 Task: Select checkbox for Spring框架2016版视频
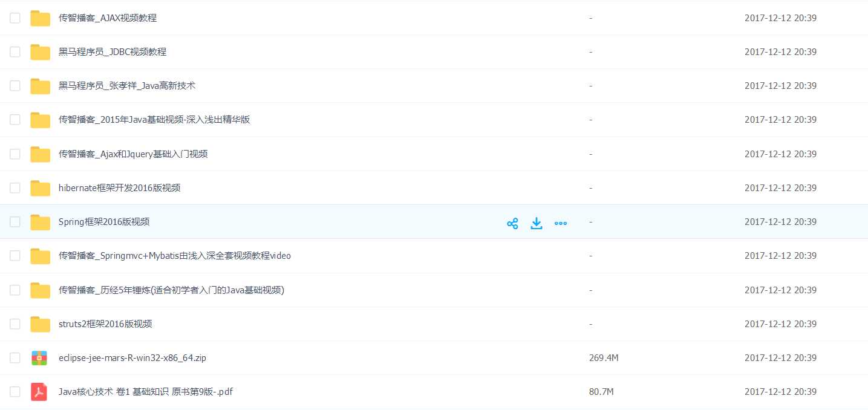[x=15, y=222]
